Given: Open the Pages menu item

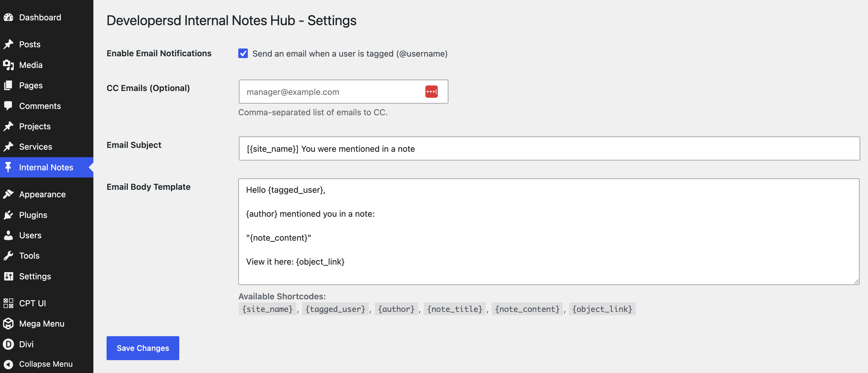Looking at the screenshot, I should click(46, 85).
